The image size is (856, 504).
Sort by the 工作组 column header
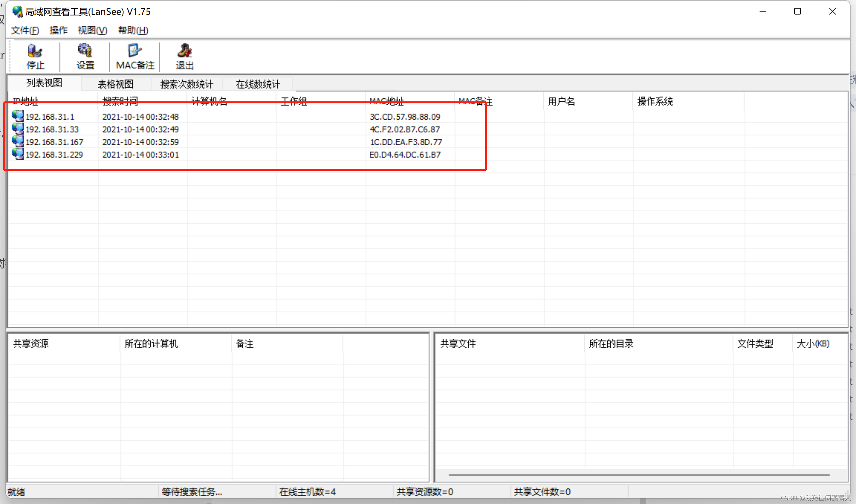pos(321,101)
